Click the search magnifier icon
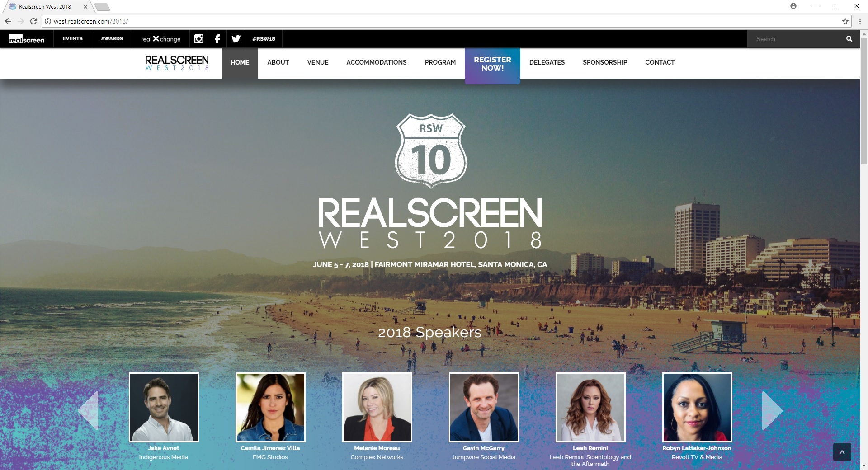 pyautogui.click(x=849, y=39)
